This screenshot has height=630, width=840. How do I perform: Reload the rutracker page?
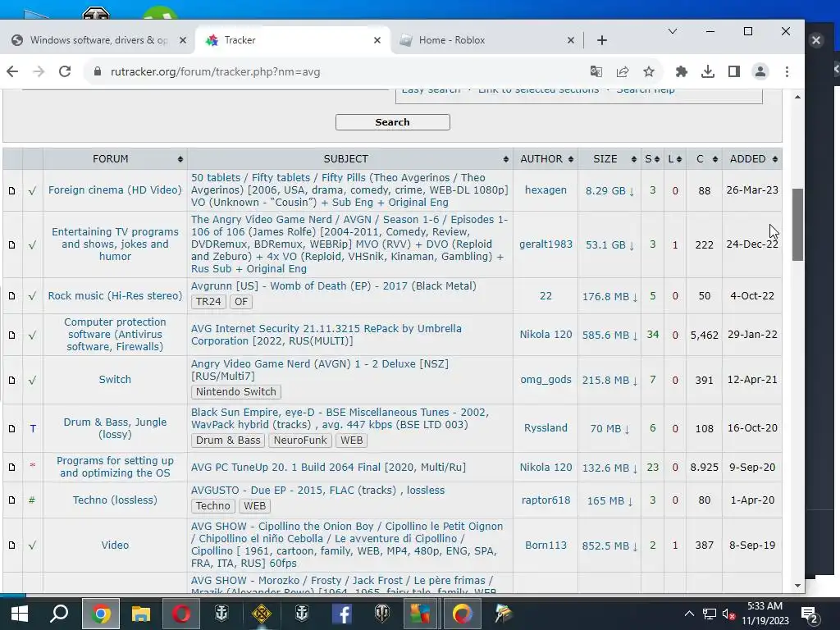tap(65, 71)
